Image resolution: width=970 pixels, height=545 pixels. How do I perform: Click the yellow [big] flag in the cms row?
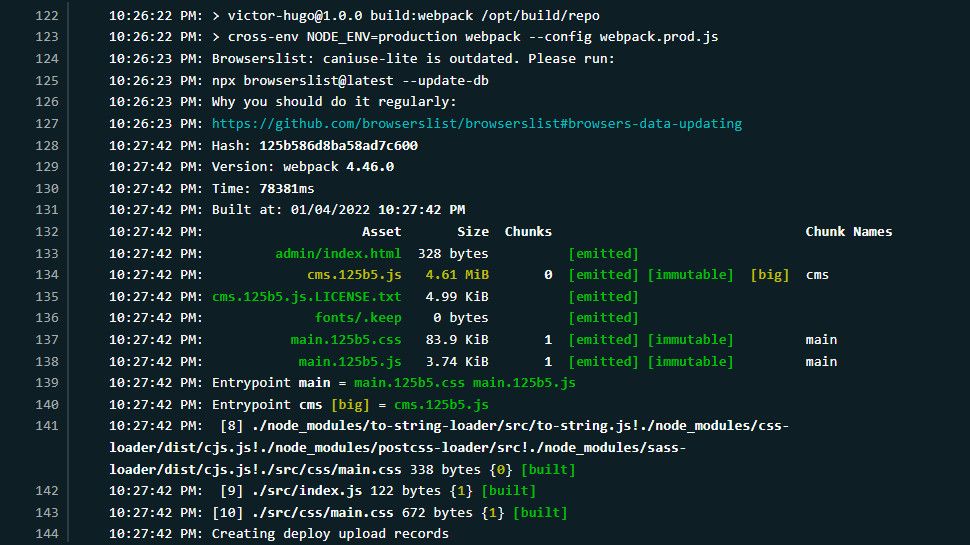coord(770,275)
